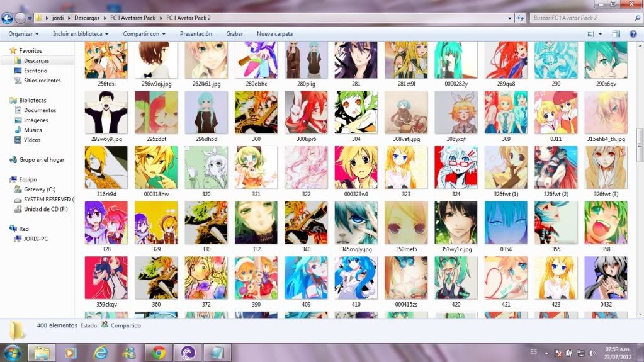Viewport: 644px width, 362px height.
Task: Select SYSTEM RESERVED drive
Action: [x=47, y=200]
